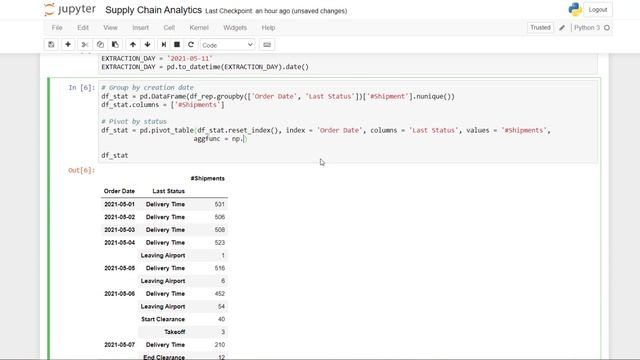Screen dimensions: 640x360
Task: Cut selected cells with scissors icon
Action: (x=85, y=44)
